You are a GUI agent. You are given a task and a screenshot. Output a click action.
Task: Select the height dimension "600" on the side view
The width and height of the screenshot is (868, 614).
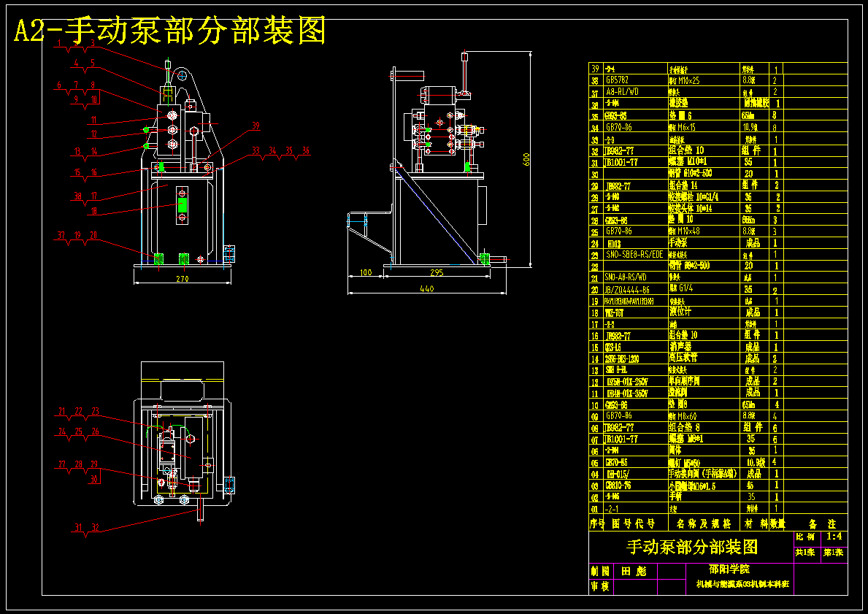[527, 159]
